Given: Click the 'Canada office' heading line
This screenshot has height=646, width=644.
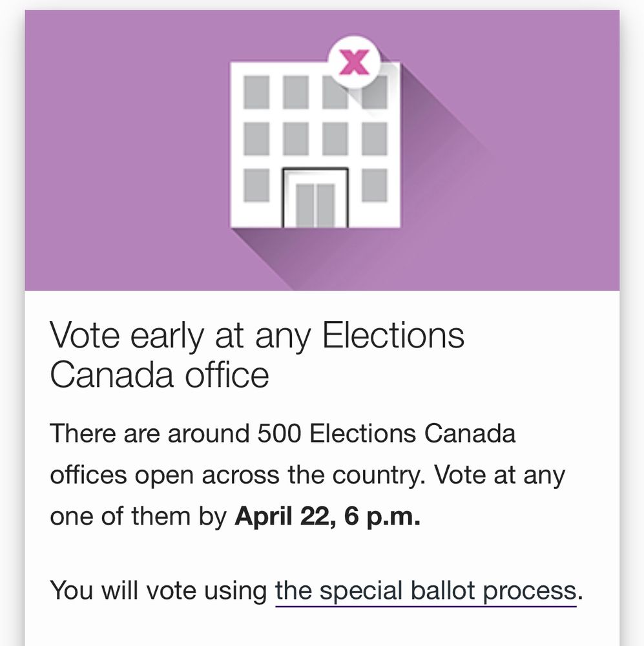Looking at the screenshot, I should tap(160, 375).
